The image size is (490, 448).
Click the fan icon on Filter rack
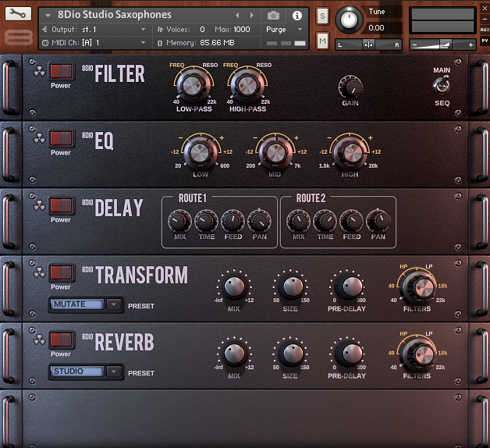[x=39, y=72]
